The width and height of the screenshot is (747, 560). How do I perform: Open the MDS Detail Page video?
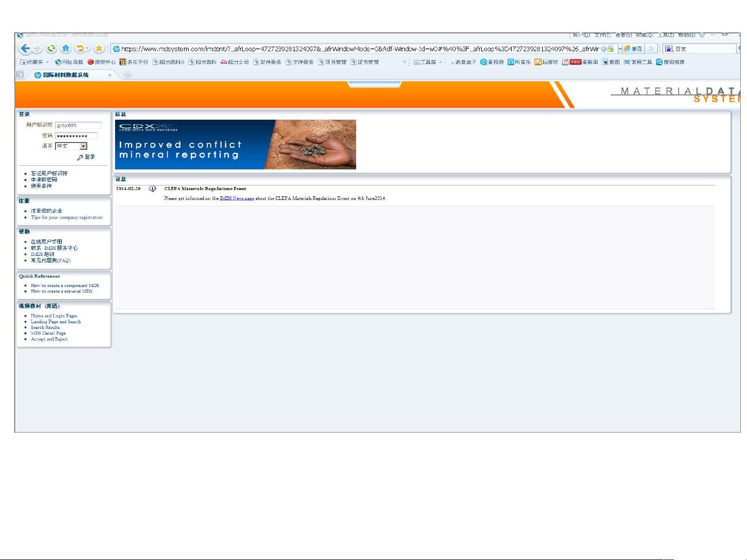pyautogui.click(x=48, y=333)
